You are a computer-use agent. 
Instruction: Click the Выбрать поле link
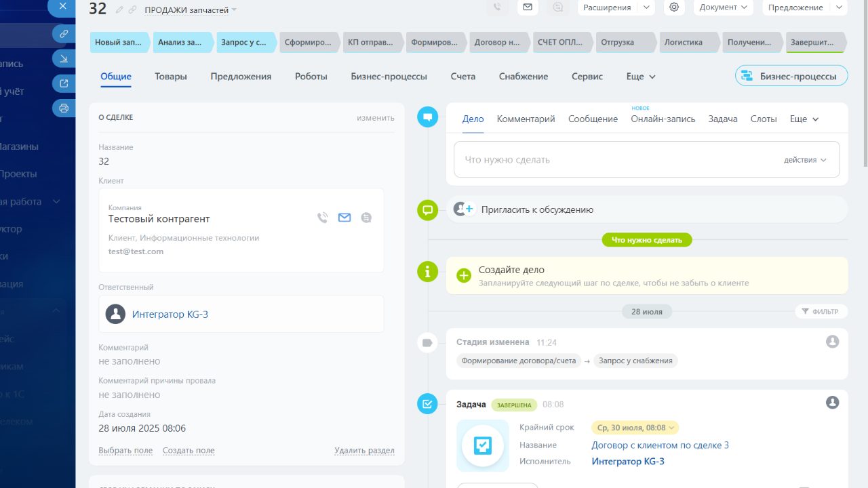(x=125, y=451)
